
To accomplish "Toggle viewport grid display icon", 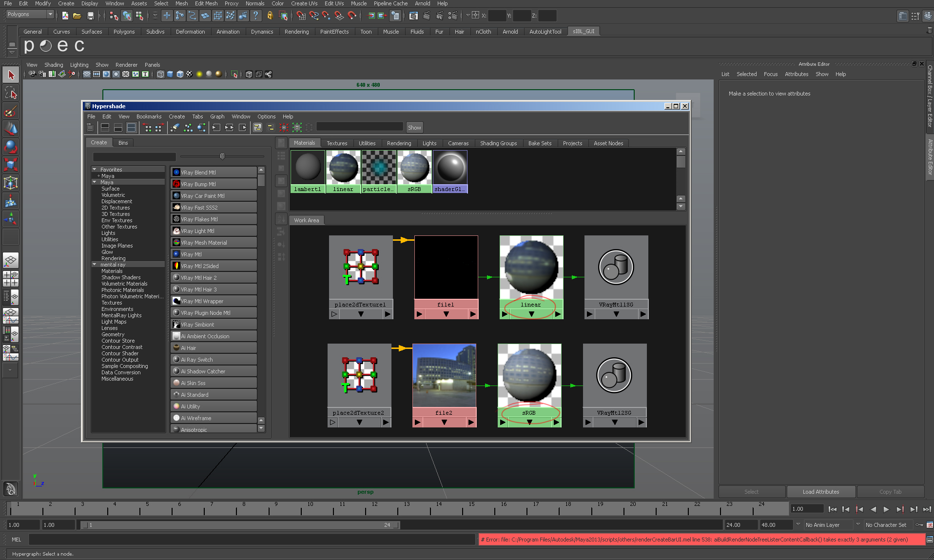I will coord(86,74).
